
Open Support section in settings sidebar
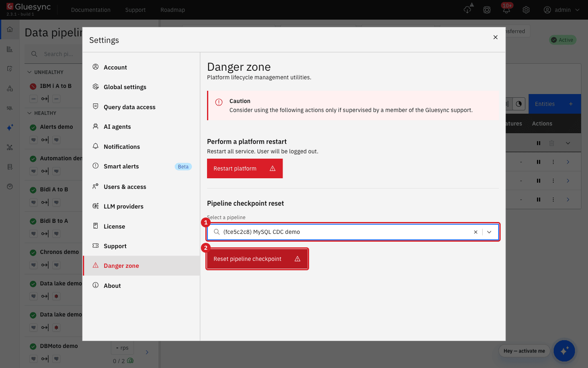(141, 246)
